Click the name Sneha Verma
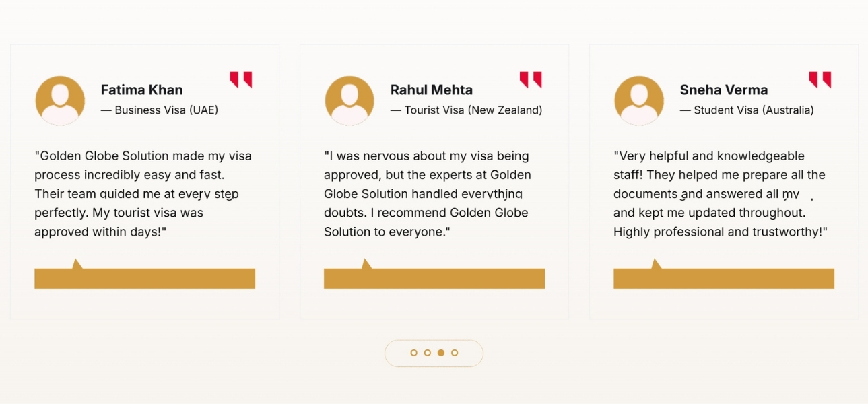Viewport: 868px width, 404px height. [x=723, y=90]
